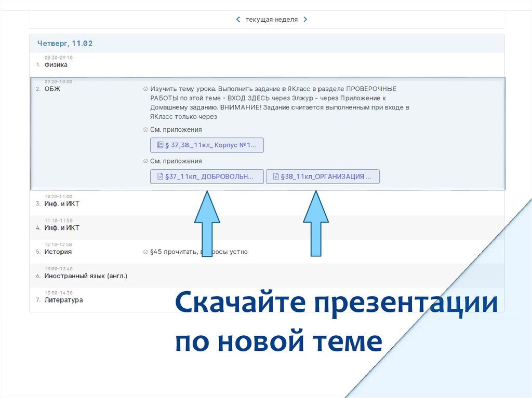This screenshot has height=398, width=532.
Task: Click time label '08:30-09:10'
Action: (x=59, y=58)
